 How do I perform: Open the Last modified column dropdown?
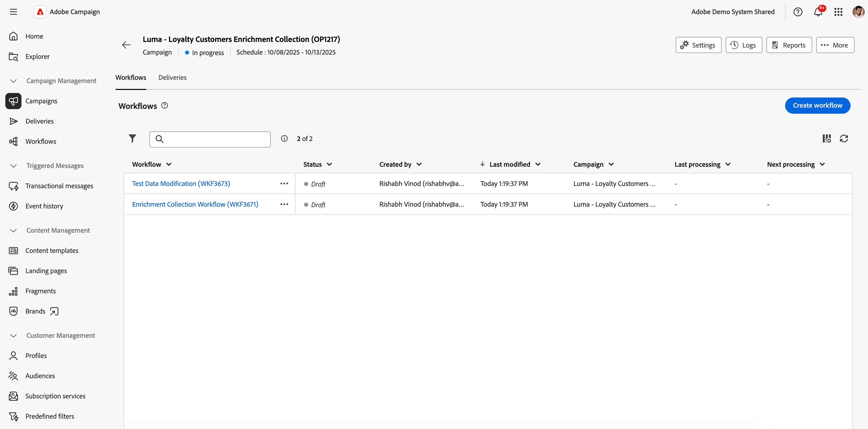[x=538, y=164]
